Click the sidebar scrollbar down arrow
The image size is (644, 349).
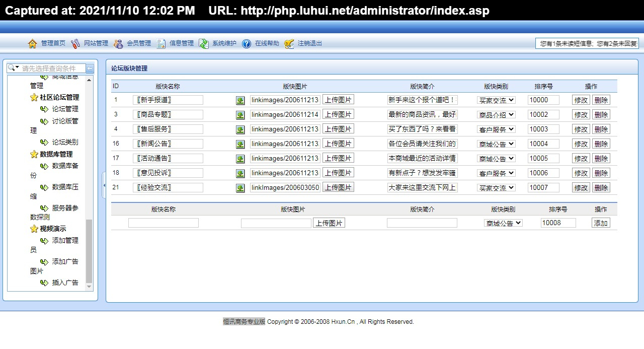(89, 287)
